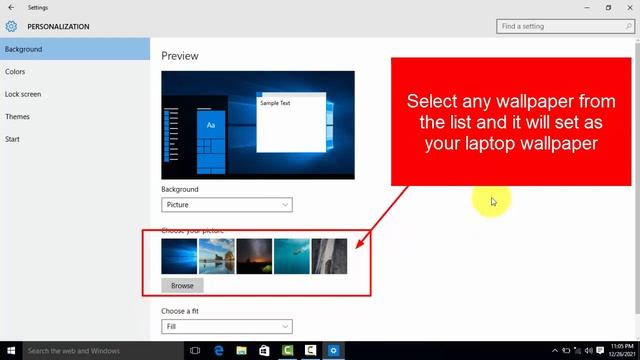Open File Explorer from the taskbar

242,351
